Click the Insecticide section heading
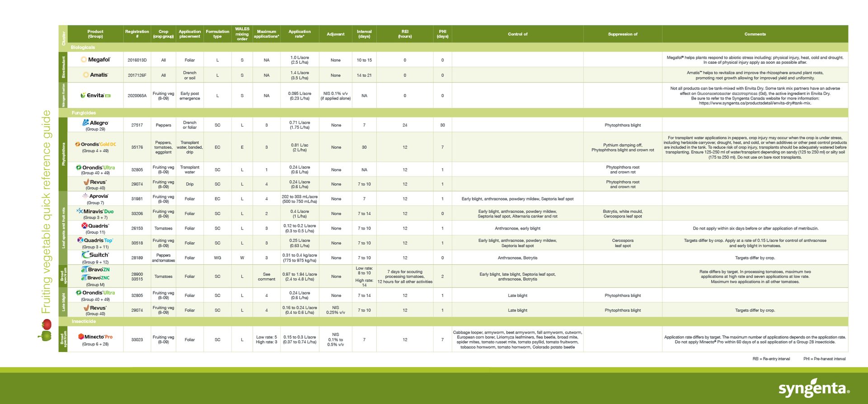 point(84,321)
